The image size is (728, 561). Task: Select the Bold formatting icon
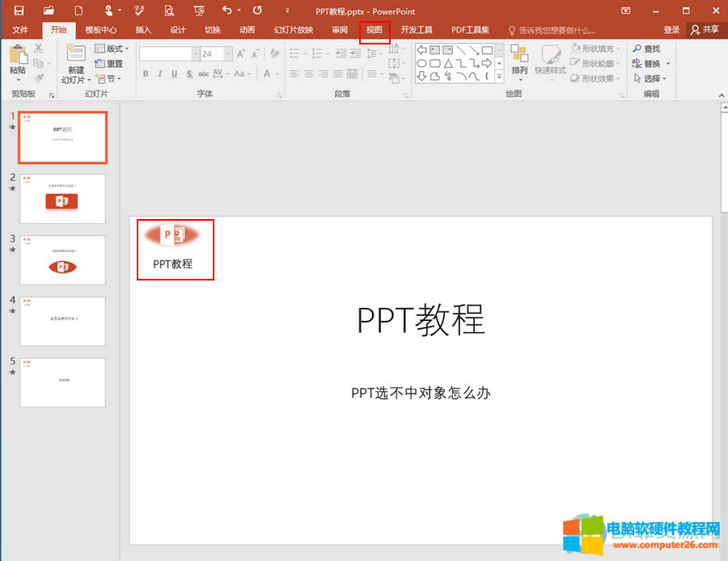point(146,74)
